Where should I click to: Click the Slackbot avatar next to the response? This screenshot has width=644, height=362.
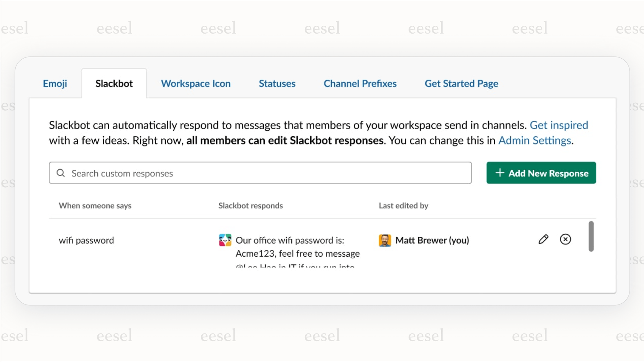(x=225, y=239)
